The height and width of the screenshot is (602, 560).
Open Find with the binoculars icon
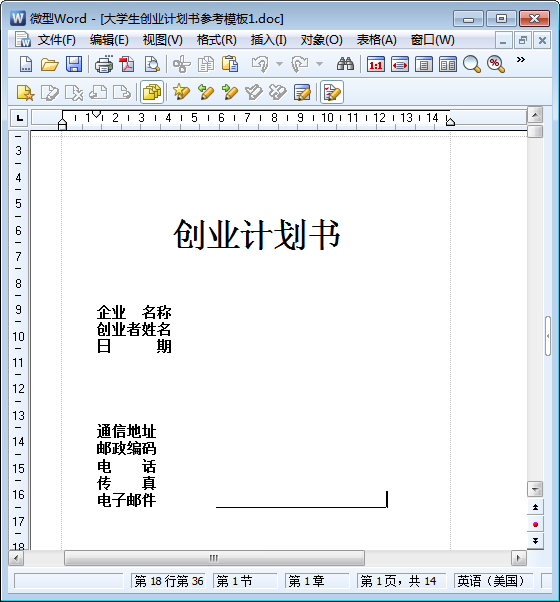click(x=345, y=64)
